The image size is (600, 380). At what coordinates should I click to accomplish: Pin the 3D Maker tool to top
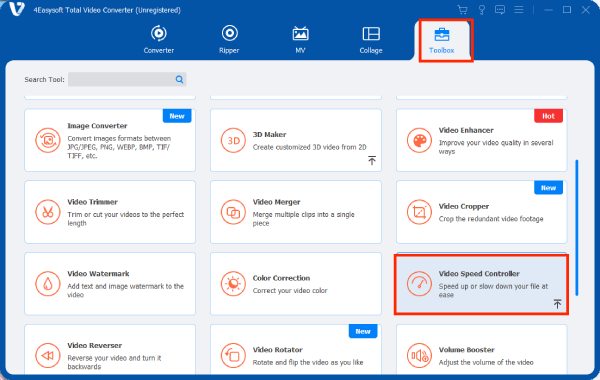click(x=372, y=160)
